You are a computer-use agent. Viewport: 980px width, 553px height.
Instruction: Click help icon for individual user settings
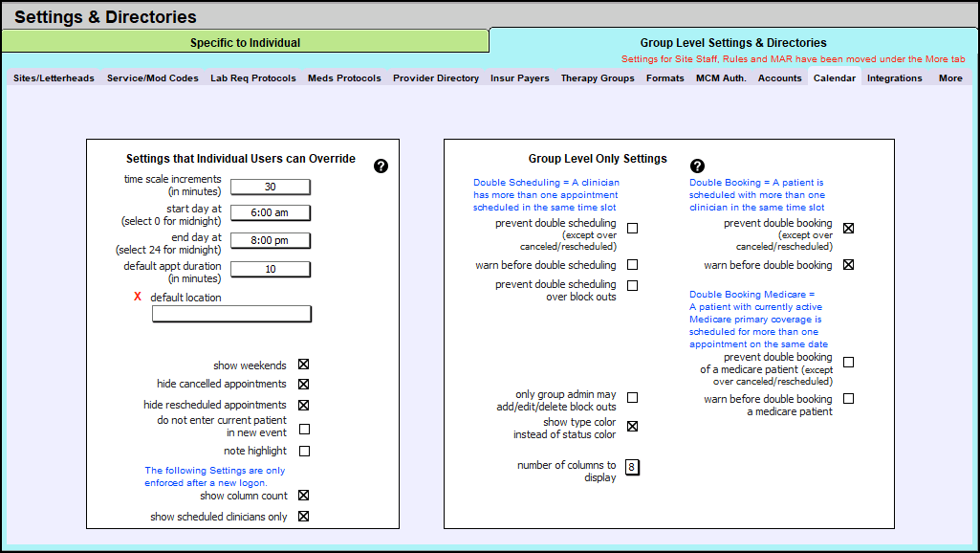(x=381, y=166)
